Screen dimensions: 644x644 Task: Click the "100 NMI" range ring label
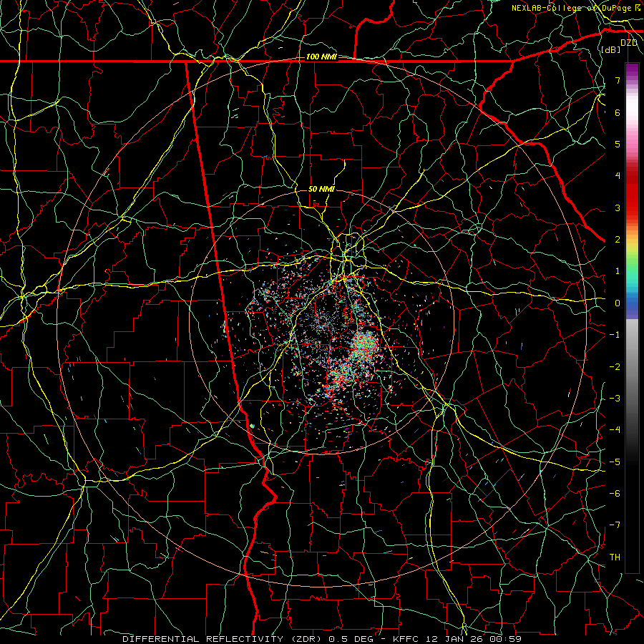(x=321, y=57)
